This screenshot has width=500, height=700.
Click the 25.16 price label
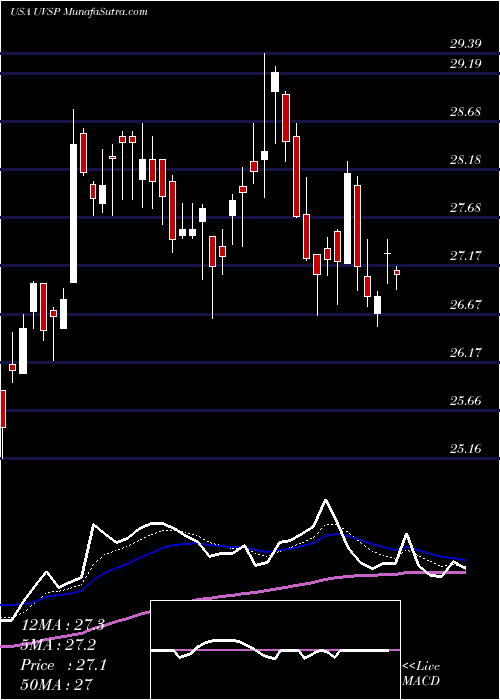point(466,448)
